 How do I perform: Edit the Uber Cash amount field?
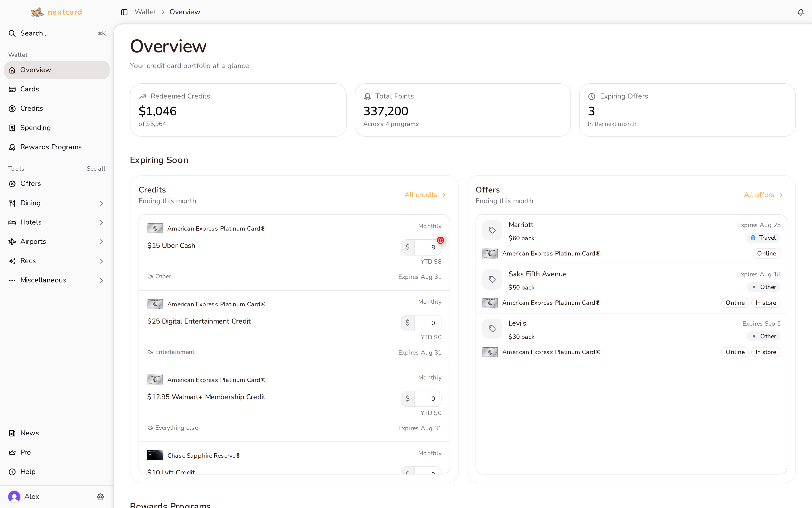click(428, 247)
